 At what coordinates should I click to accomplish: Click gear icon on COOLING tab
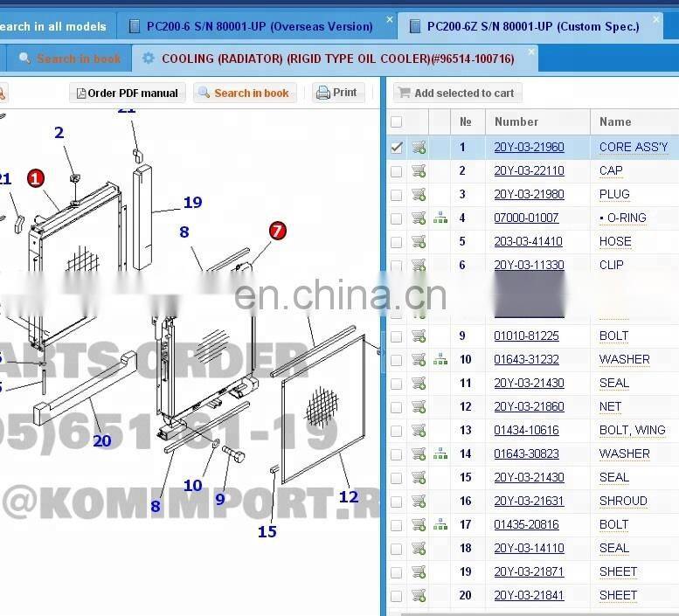coord(148,58)
